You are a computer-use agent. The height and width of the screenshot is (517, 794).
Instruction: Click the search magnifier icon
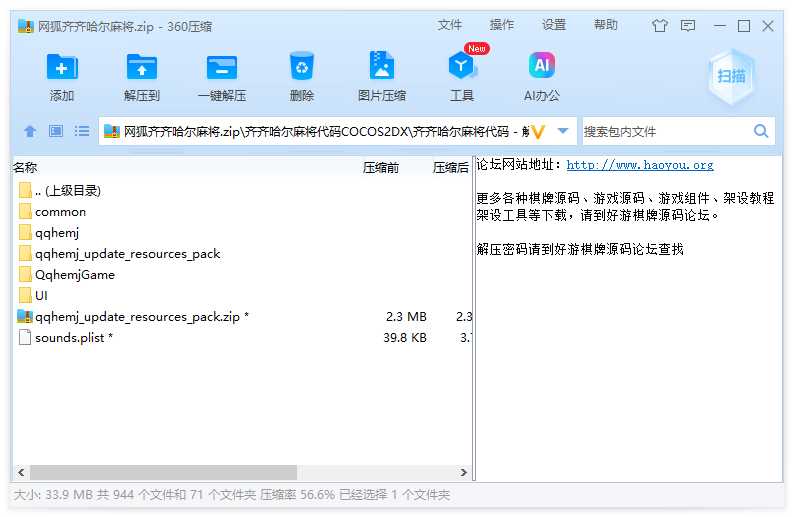[x=761, y=131]
